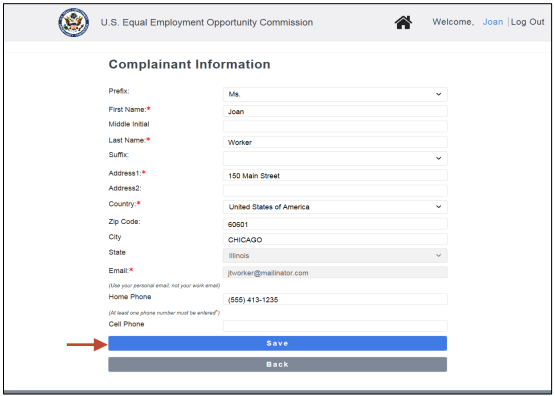555x396 pixels.
Task: Click the EEOC seal logo
Action: click(74, 23)
